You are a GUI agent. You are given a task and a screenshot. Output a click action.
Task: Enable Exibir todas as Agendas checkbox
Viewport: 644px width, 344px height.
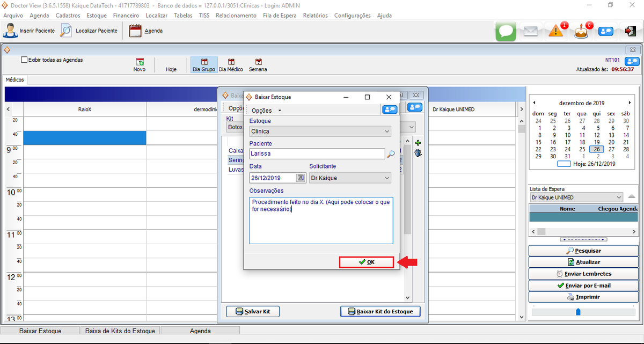coord(24,60)
